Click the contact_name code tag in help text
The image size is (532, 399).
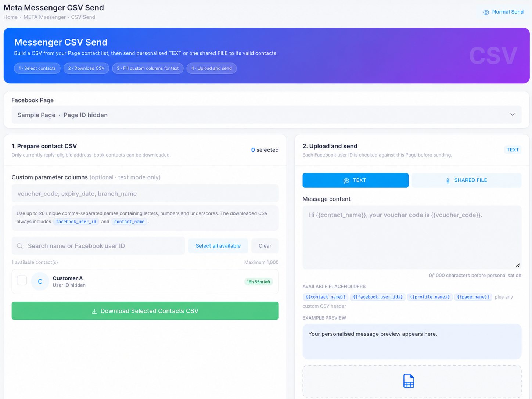(x=129, y=222)
